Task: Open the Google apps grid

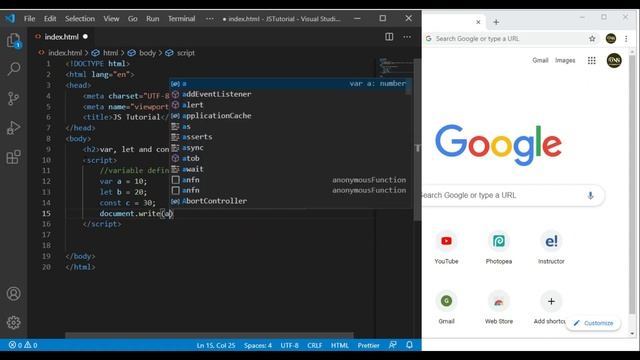Action: pyautogui.click(x=591, y=60)
